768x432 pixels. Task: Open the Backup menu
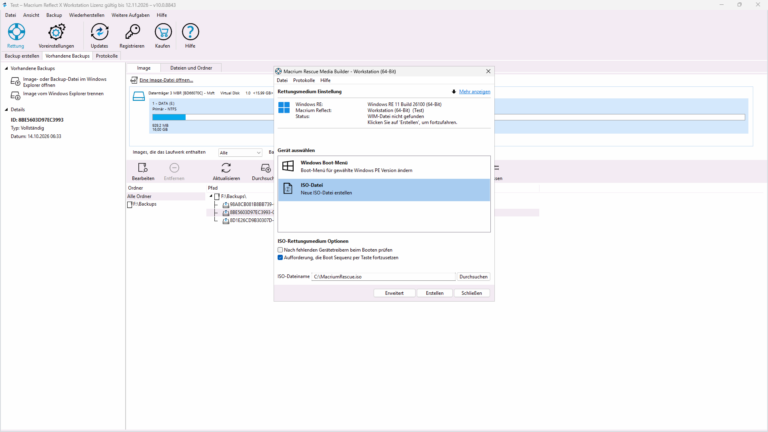[x=54, y=15]
